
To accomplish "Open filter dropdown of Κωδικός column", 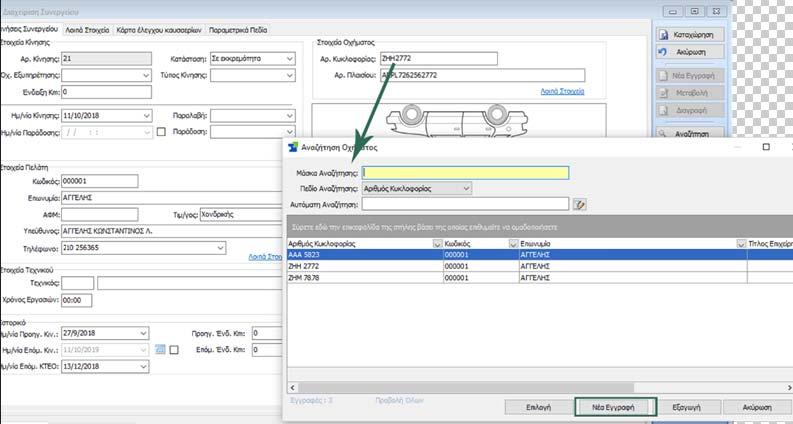I will click(513, 244).
